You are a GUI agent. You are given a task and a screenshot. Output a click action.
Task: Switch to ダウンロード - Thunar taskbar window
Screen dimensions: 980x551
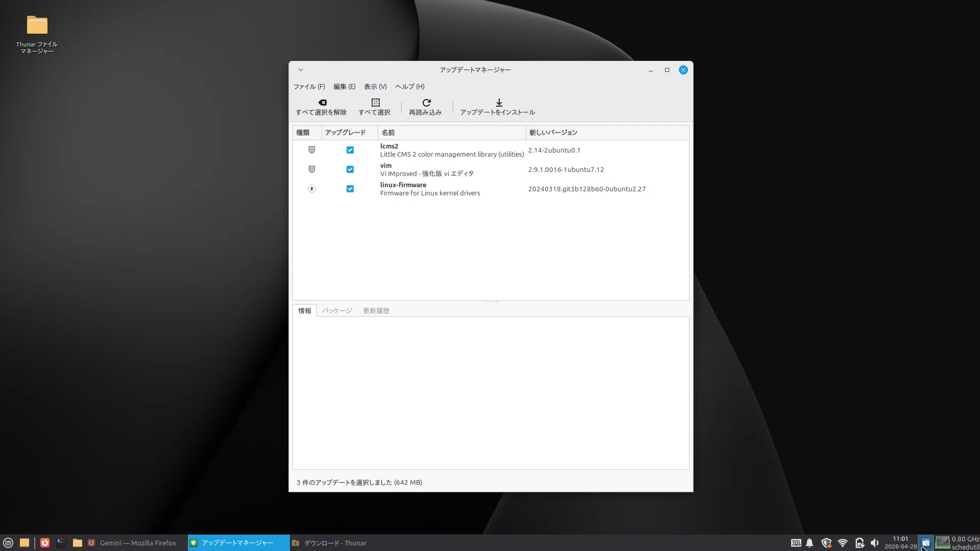(x=340, y=543)
